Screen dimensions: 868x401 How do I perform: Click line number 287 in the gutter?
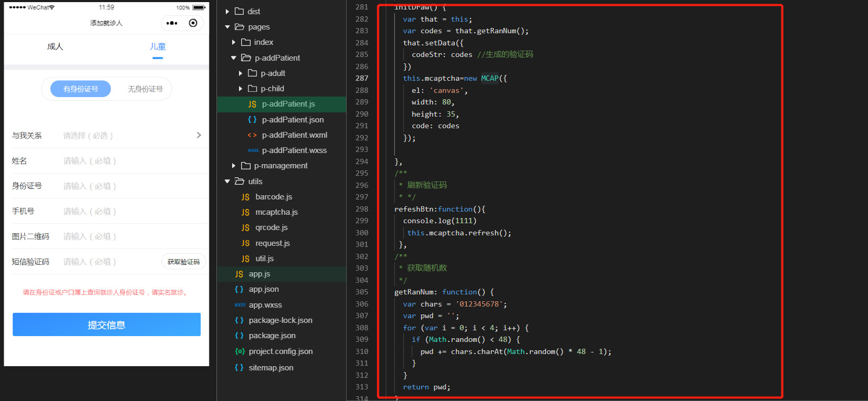(x=362, y=78)
